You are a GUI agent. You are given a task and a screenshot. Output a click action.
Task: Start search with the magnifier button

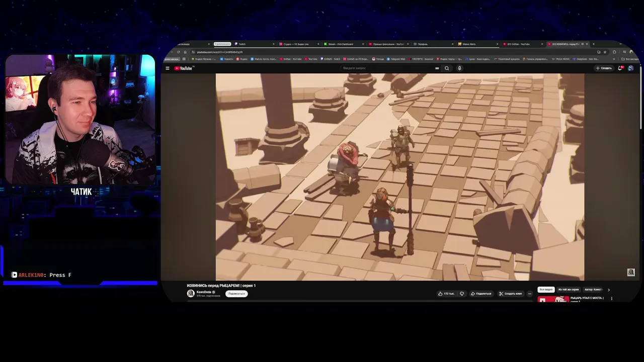(x=447, y=68)
